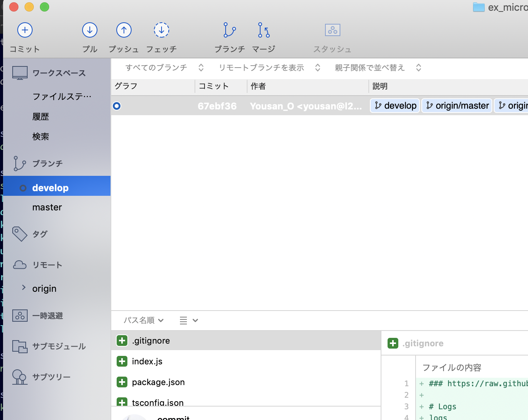Select the develop branch in the sidebar
Viewport: 528px width, 420px height.
click(50, 188)
